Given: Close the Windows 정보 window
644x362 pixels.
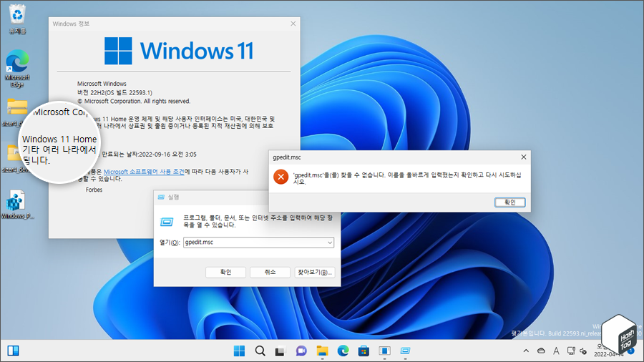Looking at the screenshot, I should 293,24.
